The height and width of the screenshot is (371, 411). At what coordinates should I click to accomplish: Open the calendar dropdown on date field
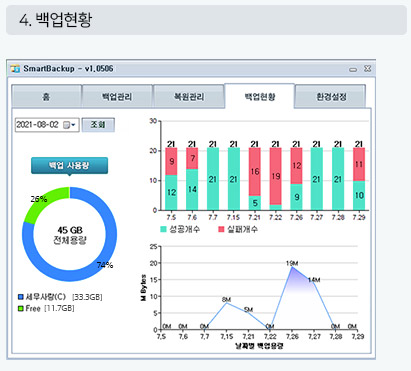(x=70, y=125)
